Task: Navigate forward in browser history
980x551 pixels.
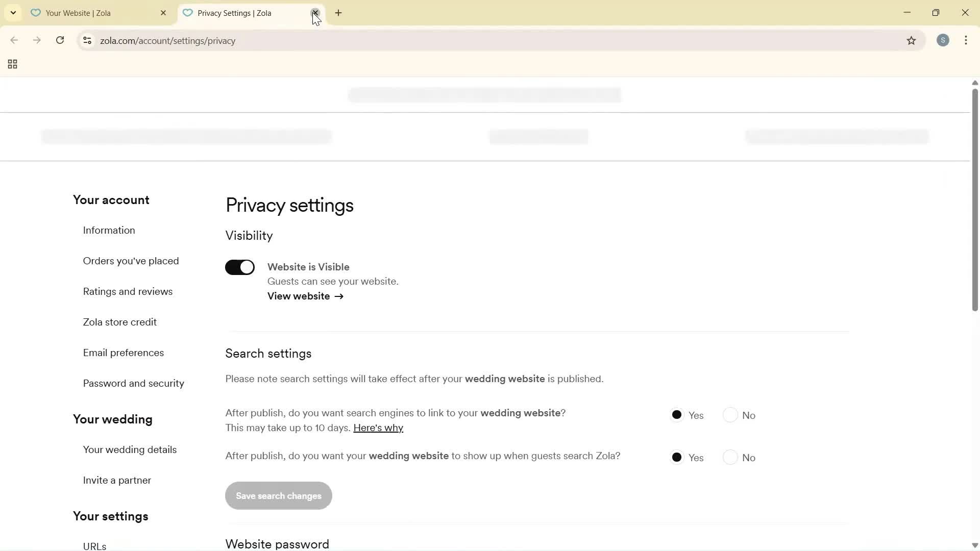Action: 37,40
